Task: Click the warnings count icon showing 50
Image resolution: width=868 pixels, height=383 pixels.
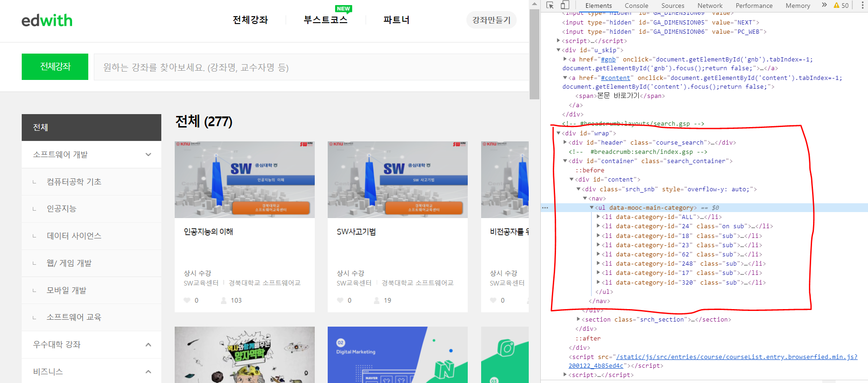Action: [x=841, y=6]
